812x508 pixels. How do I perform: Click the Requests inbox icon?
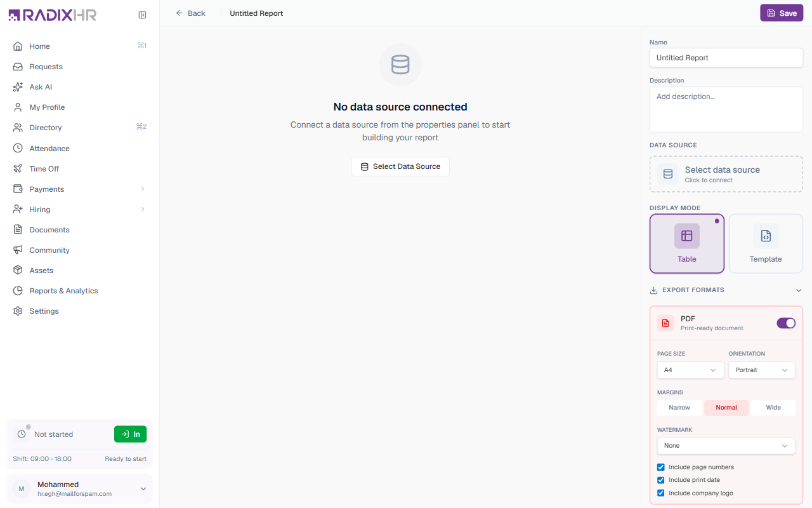tap(18, 66)
